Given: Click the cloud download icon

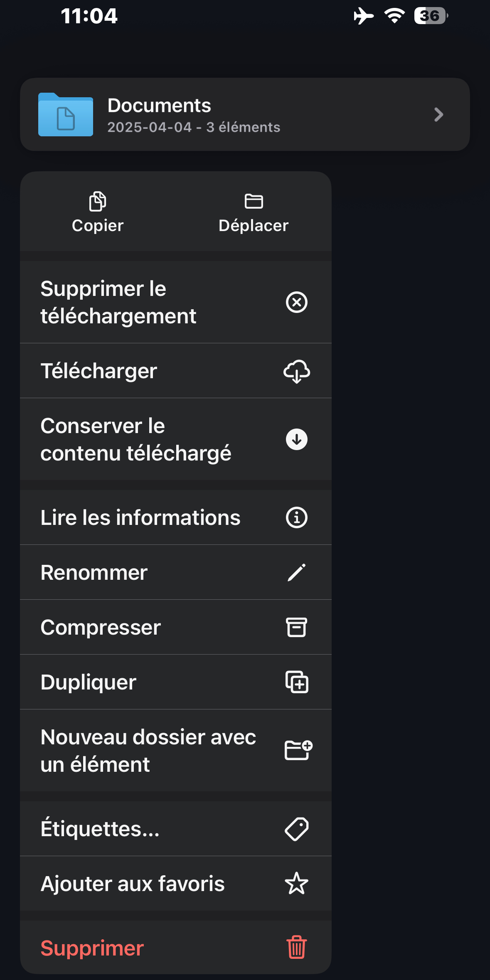Looking at the screenshot, I should pos(296,371).
